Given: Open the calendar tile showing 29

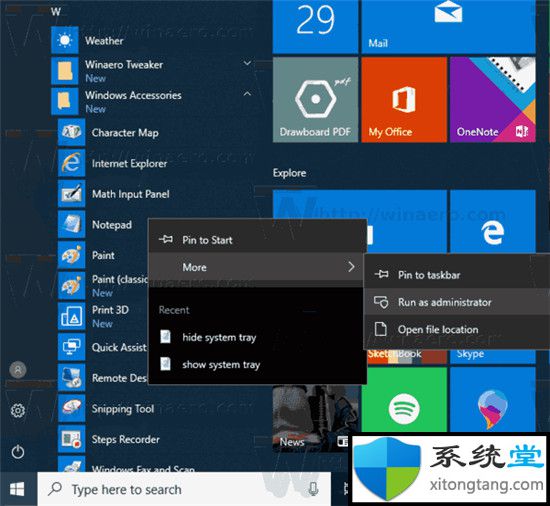Looking at the screenshot, I should (x=315, y=27).
